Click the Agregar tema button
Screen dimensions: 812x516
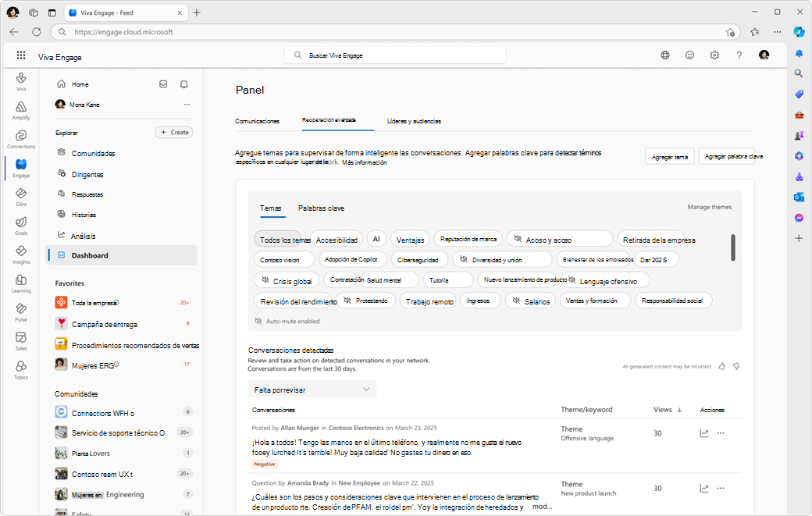670,156
